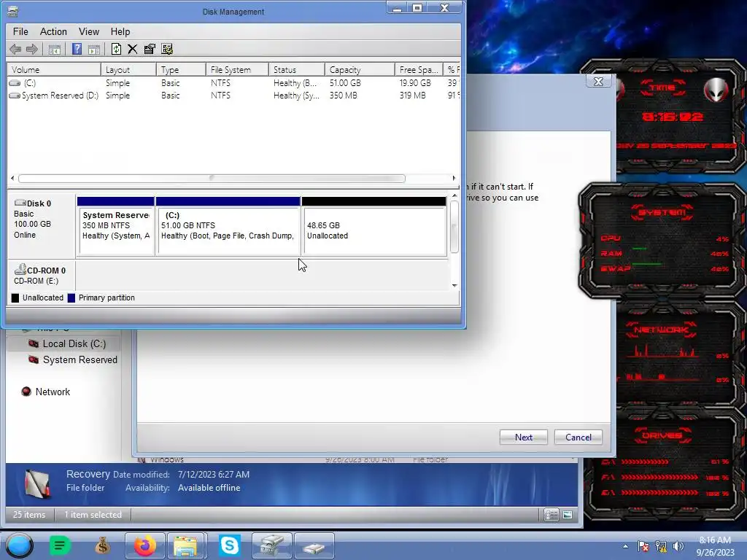Switch to Disk Management taskbar button
This screenshot has width=747, height=560.
(x=271, y=545)
